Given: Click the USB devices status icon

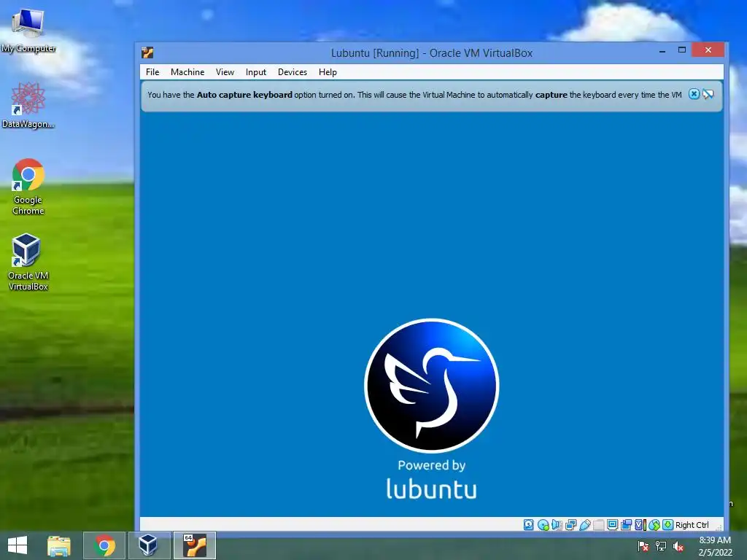Looking at the screenshot, I should coord(585,525).
